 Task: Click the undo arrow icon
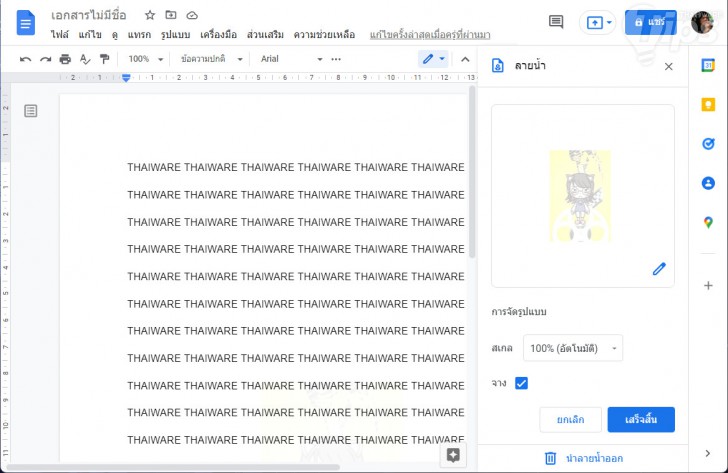[x=26, y=59]
